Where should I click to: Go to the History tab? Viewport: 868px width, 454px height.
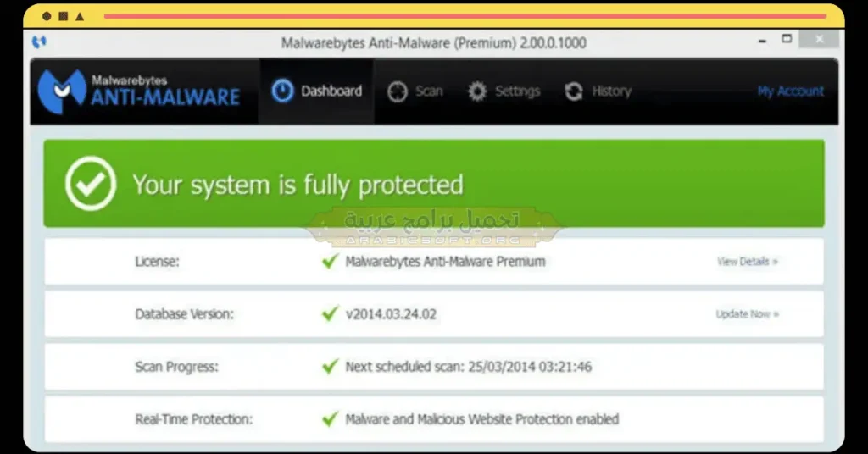598,91
